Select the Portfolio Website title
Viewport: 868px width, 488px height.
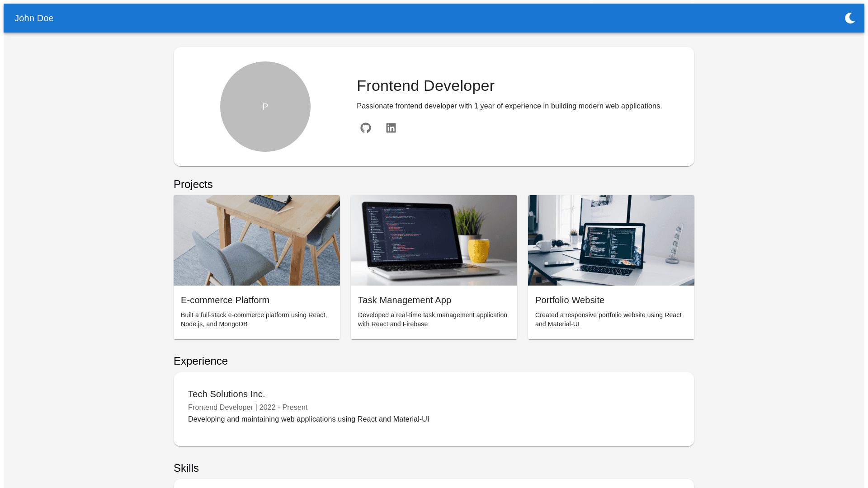(x=570, y=300)
